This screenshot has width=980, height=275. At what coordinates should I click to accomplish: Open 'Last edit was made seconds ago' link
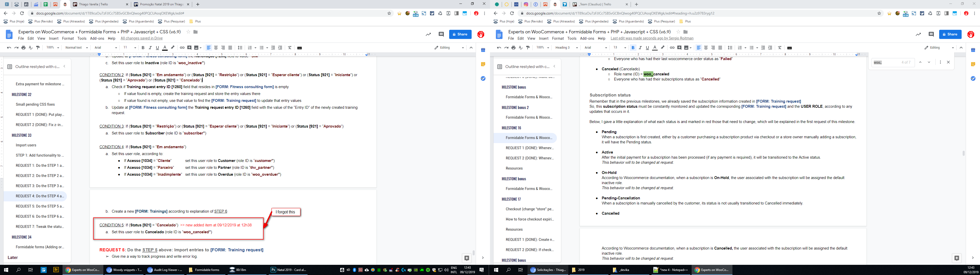(x=652, y=38)
